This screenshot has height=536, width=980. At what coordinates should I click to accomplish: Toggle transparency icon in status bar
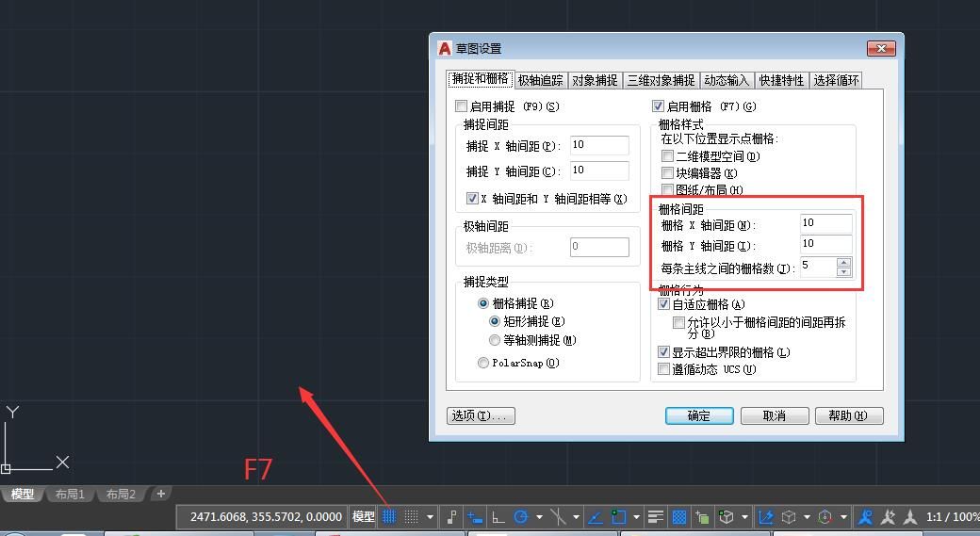(678, 516)
